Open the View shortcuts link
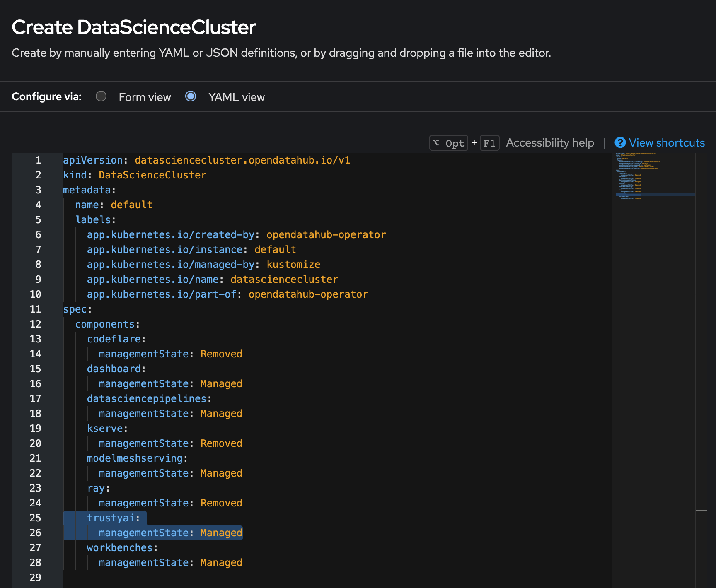 (667, 143)
